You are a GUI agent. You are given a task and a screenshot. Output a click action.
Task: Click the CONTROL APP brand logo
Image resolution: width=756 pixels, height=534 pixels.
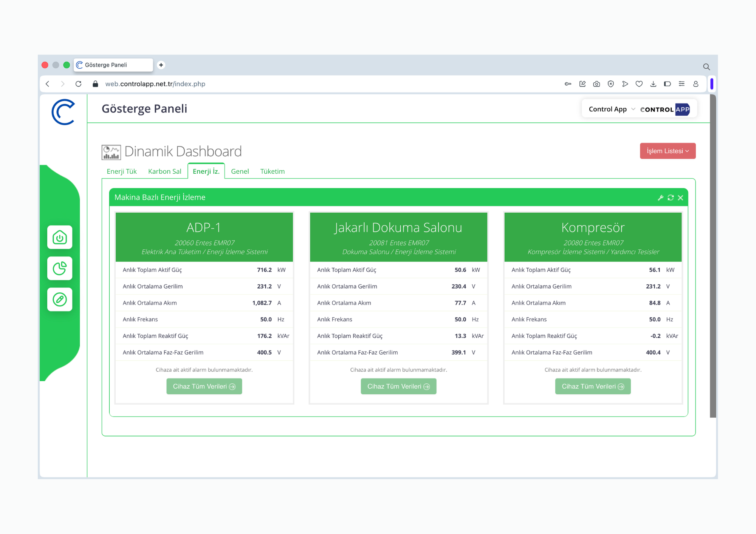click(x=665, y=110)
